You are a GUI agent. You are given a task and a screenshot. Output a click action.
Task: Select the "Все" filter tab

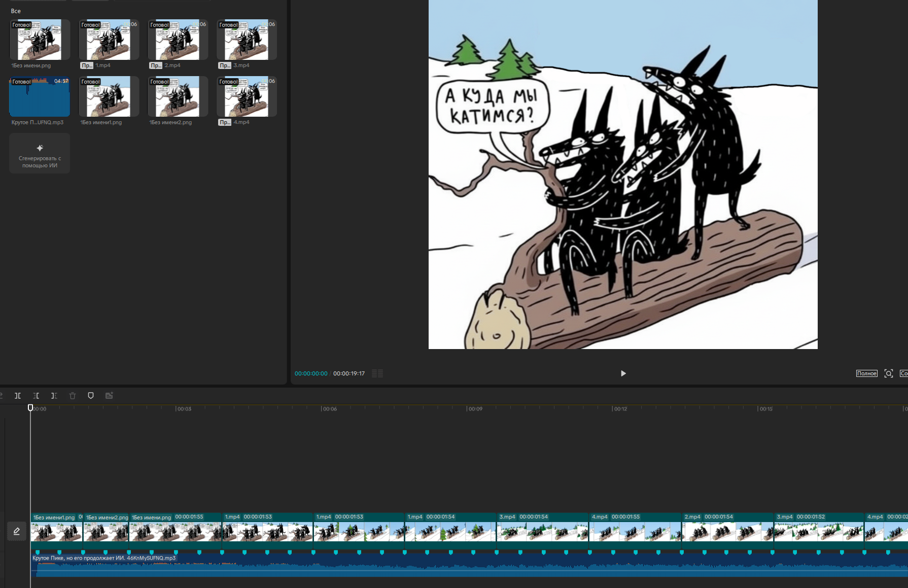pos(16,11)
